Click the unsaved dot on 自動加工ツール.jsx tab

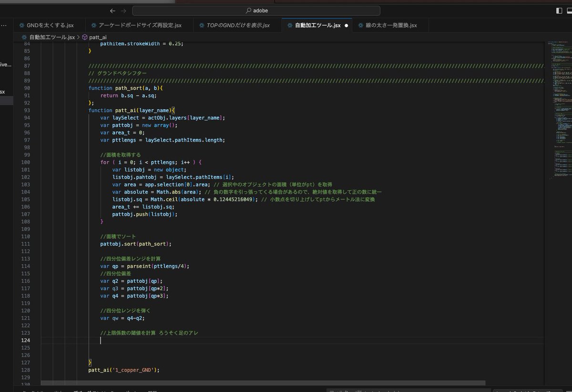[x=346, y=26]
